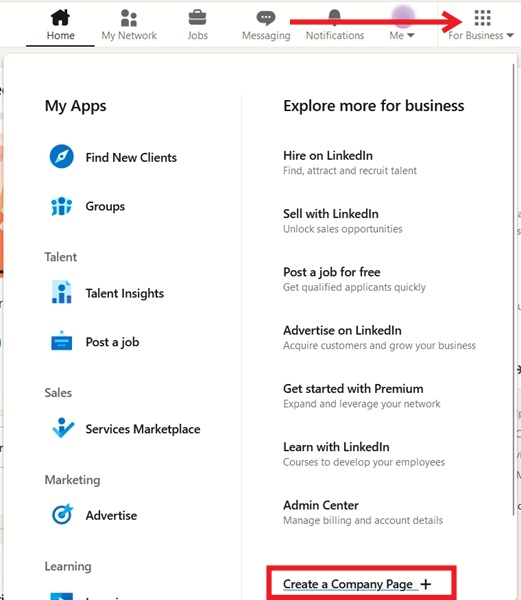521x600 pixels.
Task: Click the panel's vertical scrollbar
Action: pyautogui.click(x=513, y=290)
